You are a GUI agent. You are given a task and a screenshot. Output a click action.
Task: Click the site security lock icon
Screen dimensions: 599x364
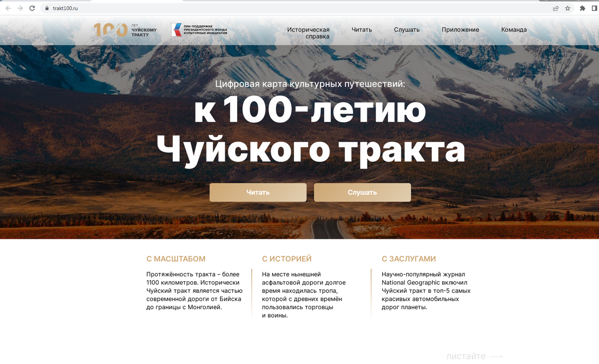point(47,8)
